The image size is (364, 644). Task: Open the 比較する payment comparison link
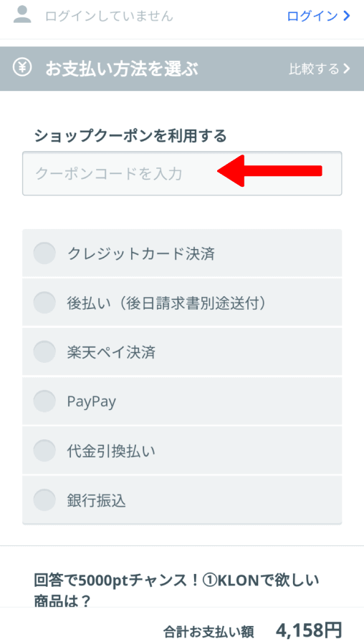320,68
